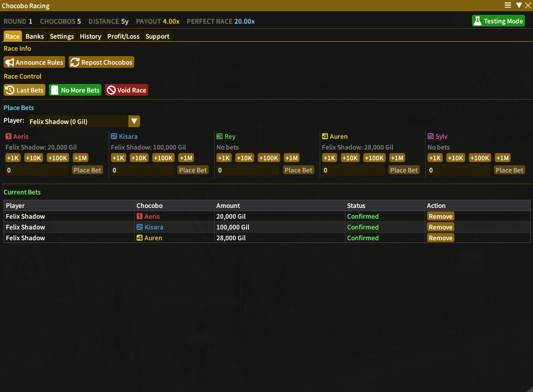This screenshot has width=533, height=392.
Task: Click the flask icon in Testing Mode
Action: 478,21
